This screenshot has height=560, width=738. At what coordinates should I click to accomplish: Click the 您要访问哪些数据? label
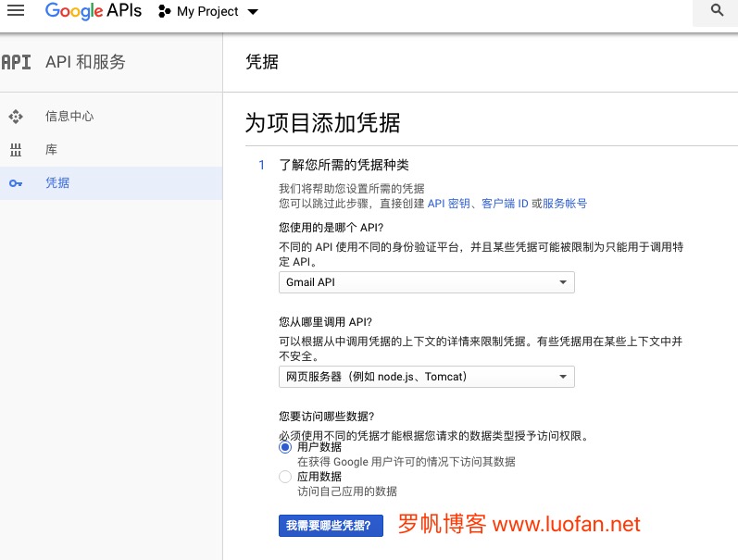(326, 417)
